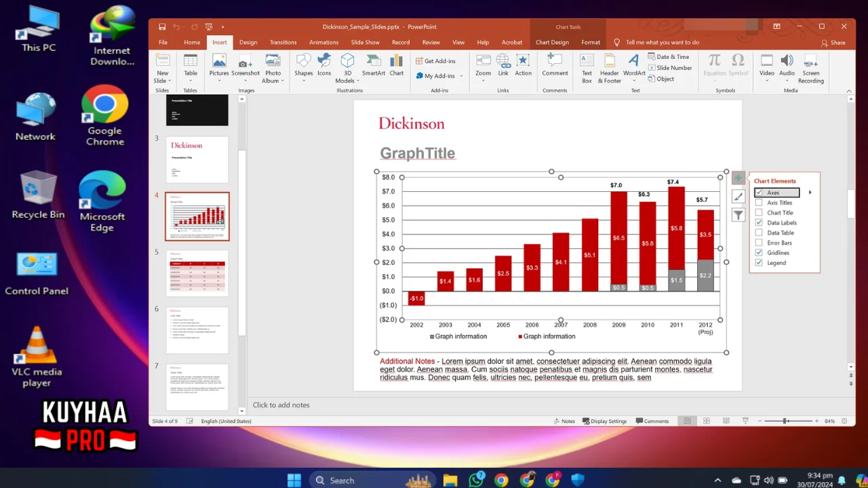868x488 pixels.
Task: Click Slide Number button
Action: [x=669, y=68]
